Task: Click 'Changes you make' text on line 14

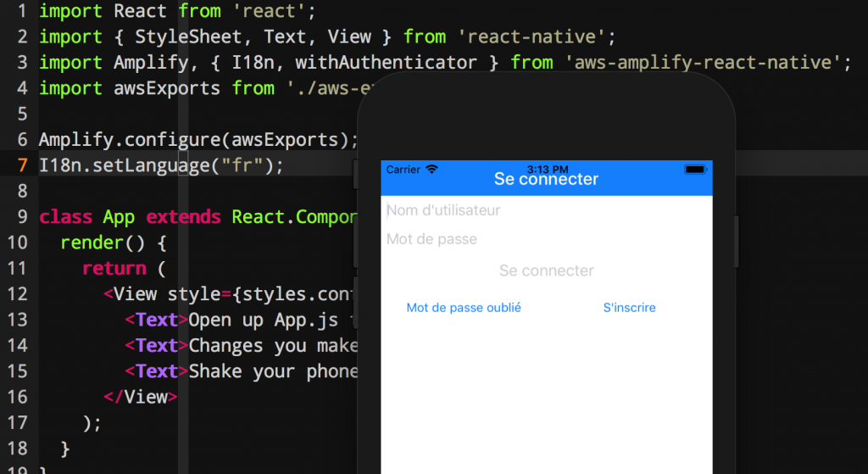Action: click(273, 345)
